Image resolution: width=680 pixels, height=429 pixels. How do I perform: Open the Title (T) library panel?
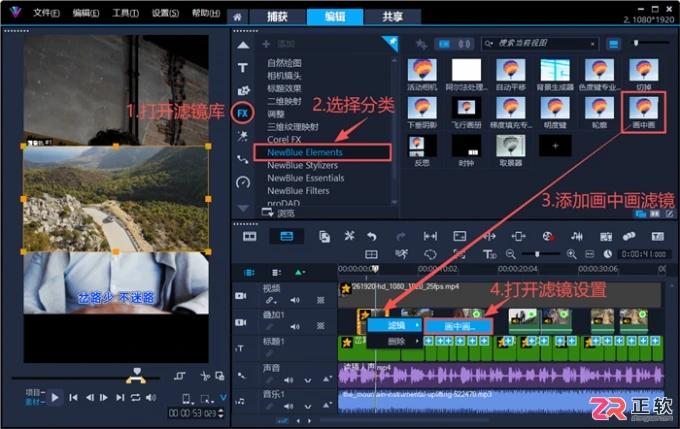[243, 68]
